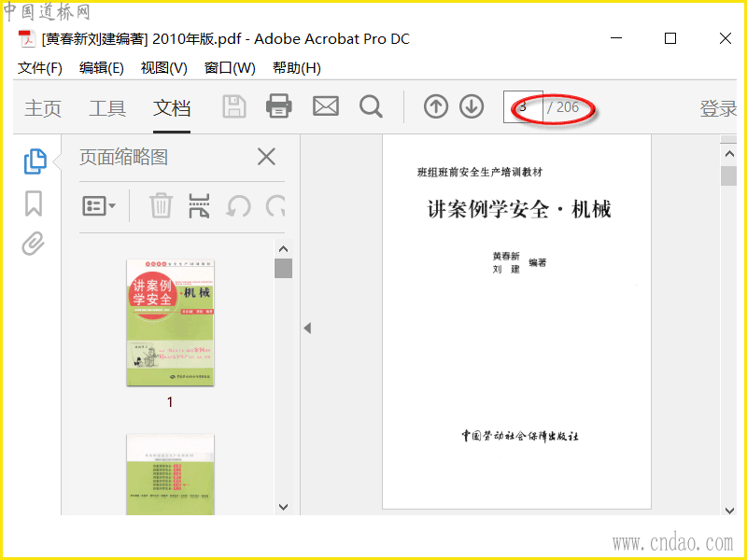Open the bookmarks sidebar icon
This screenshot has width=747, height=560.
(34, 203)
